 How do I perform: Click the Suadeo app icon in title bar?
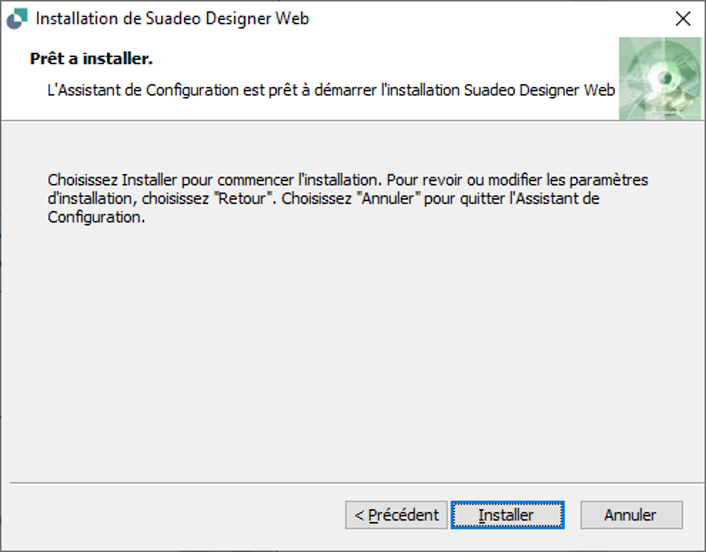coord(17,19)
